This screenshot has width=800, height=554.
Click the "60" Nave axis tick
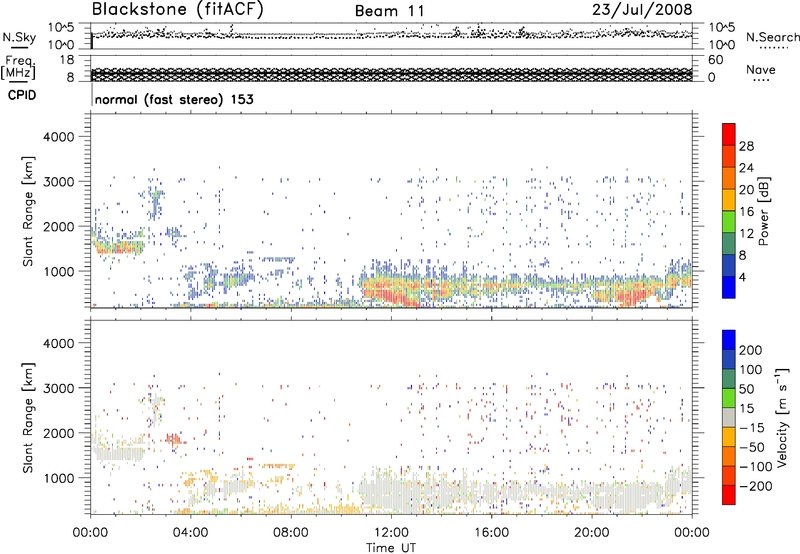click(715, 60)
